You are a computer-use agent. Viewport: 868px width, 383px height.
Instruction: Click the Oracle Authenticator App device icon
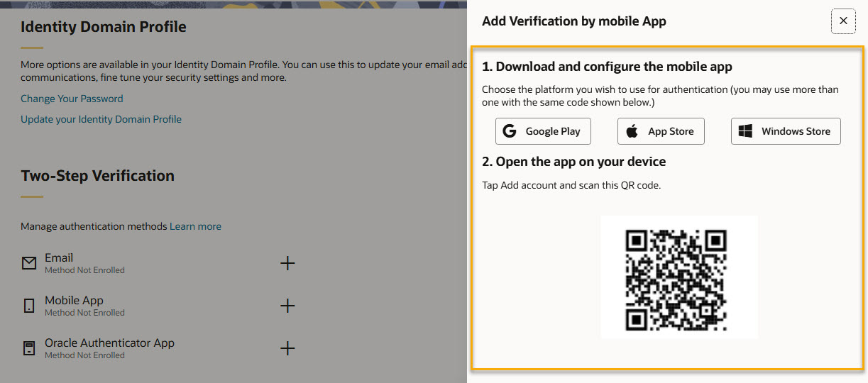coord(29,349)
